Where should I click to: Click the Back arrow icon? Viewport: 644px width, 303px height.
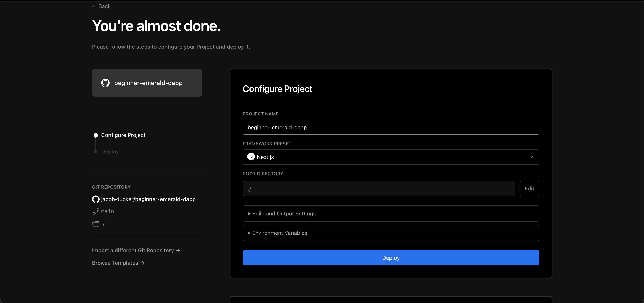94,6
